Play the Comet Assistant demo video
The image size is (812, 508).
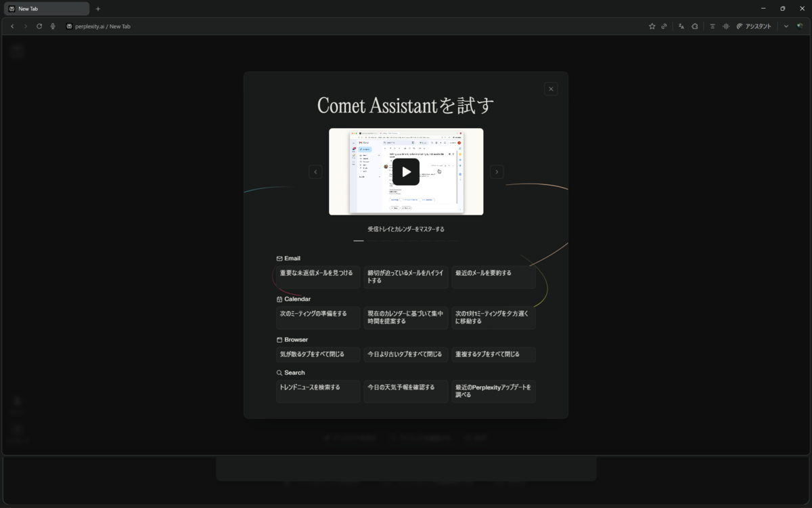pos(406,171)
